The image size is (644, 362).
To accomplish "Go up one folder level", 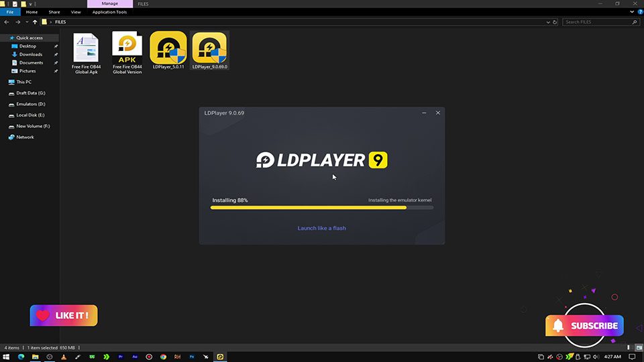I will 35,22.
